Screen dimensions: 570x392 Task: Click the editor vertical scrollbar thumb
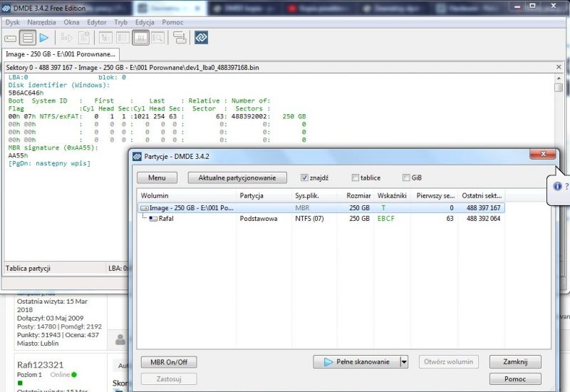[559, 88]
